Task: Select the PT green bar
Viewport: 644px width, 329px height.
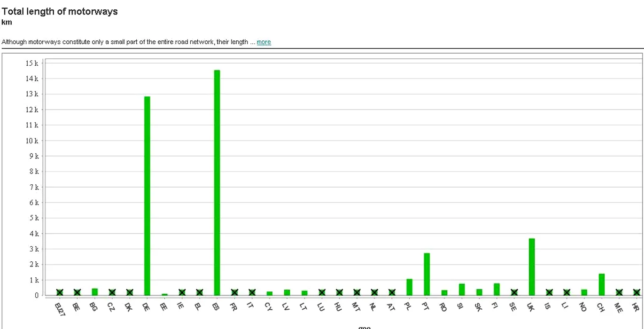Action: [x=427, y=274]
